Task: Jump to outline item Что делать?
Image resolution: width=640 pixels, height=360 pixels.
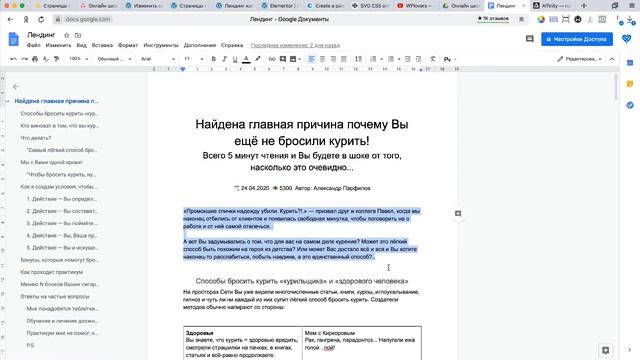Action: [36, 138]
